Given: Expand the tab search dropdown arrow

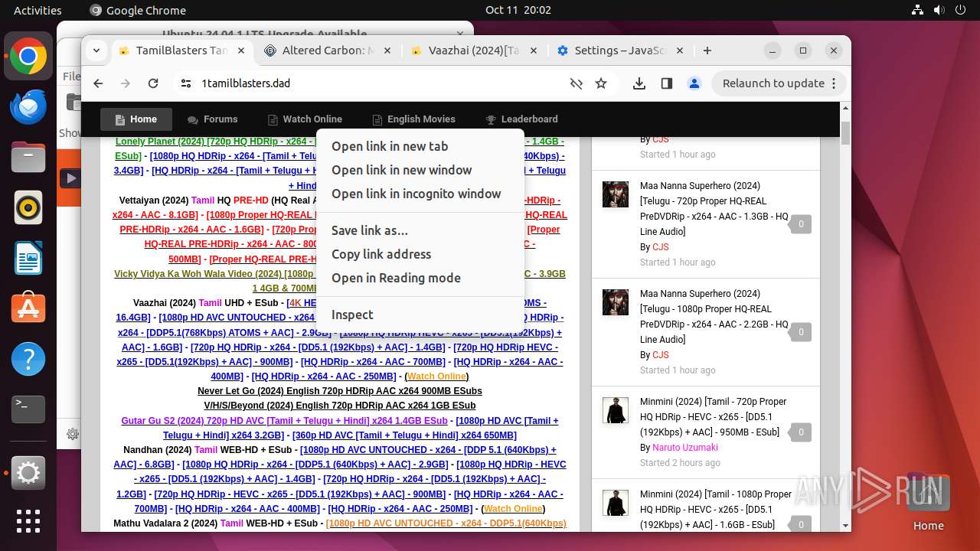Looking at the screenshot, I should pos(96,51).
